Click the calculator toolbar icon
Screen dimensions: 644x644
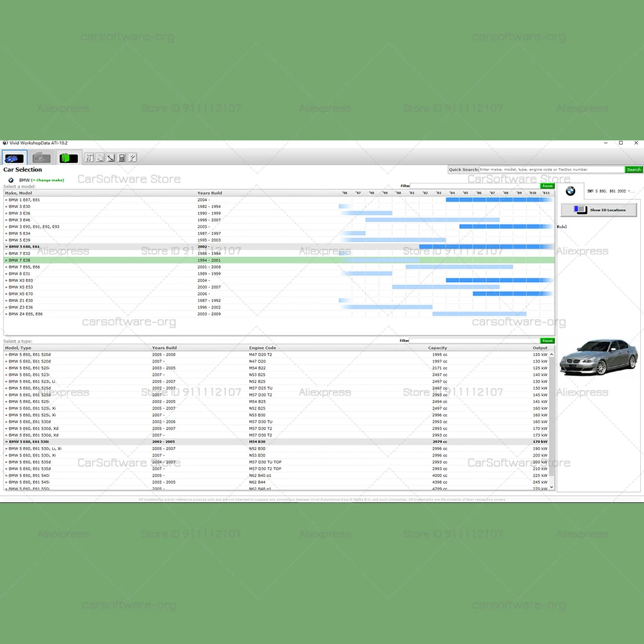[122, 158]
